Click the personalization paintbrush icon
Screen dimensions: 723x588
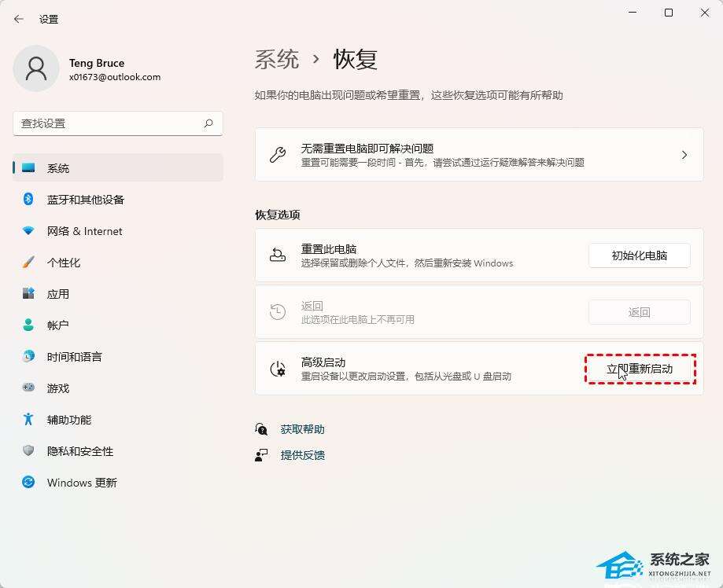point(28,262)
